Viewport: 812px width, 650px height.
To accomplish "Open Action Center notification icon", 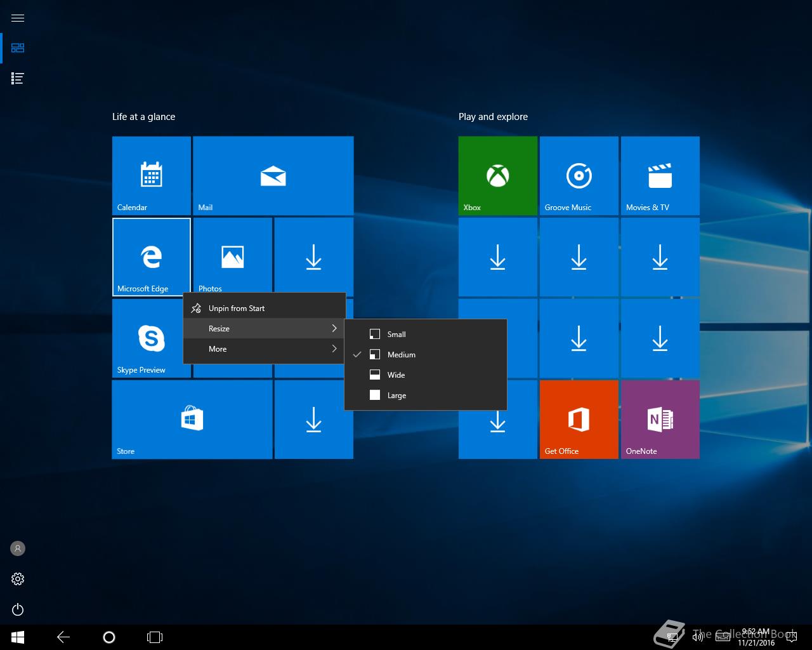I will [790, 637].
